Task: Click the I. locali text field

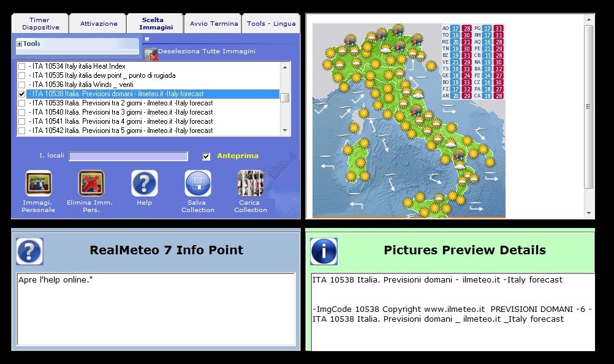Action: point(128,156)
